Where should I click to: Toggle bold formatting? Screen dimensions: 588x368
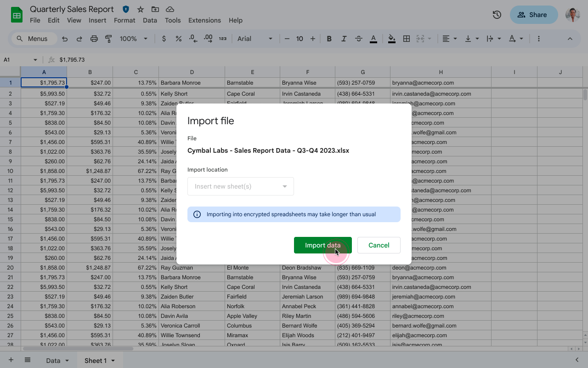point(329,39)
